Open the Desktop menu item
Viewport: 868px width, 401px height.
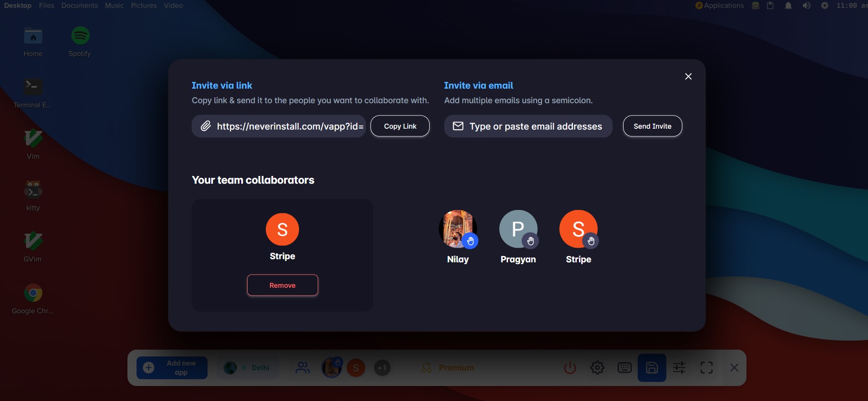coord(18,5)
